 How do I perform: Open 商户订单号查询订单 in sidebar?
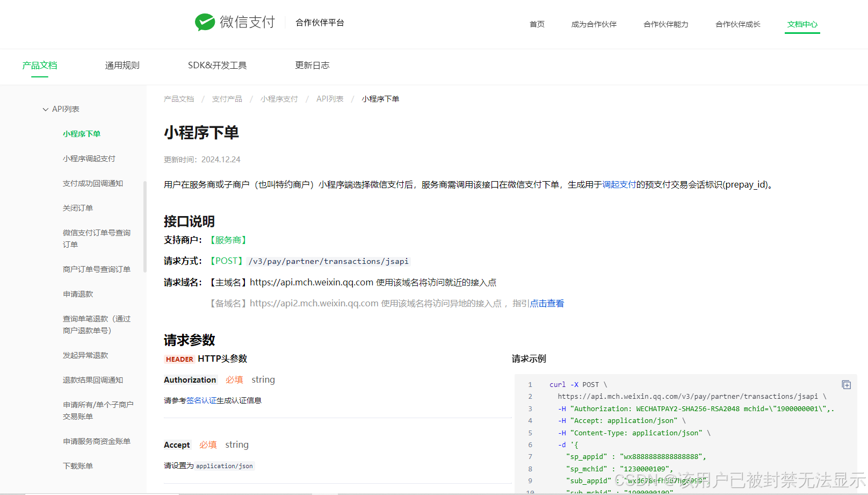tap(96, 269)
